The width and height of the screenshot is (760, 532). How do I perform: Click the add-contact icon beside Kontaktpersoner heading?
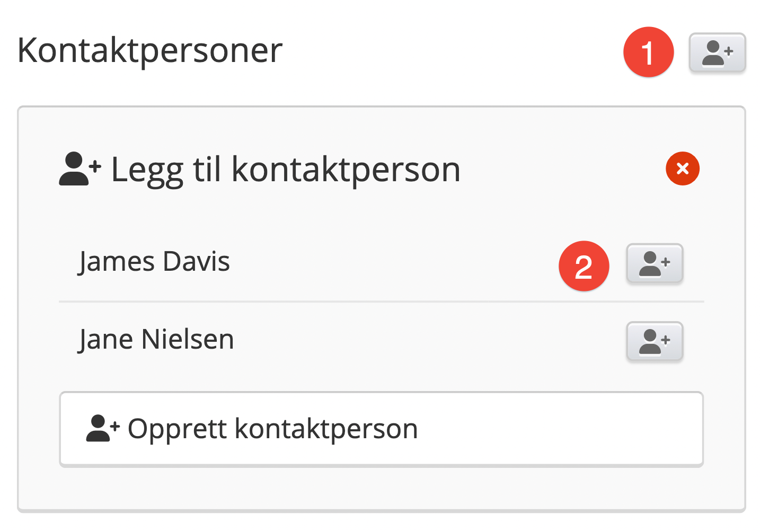click(717, 52)
